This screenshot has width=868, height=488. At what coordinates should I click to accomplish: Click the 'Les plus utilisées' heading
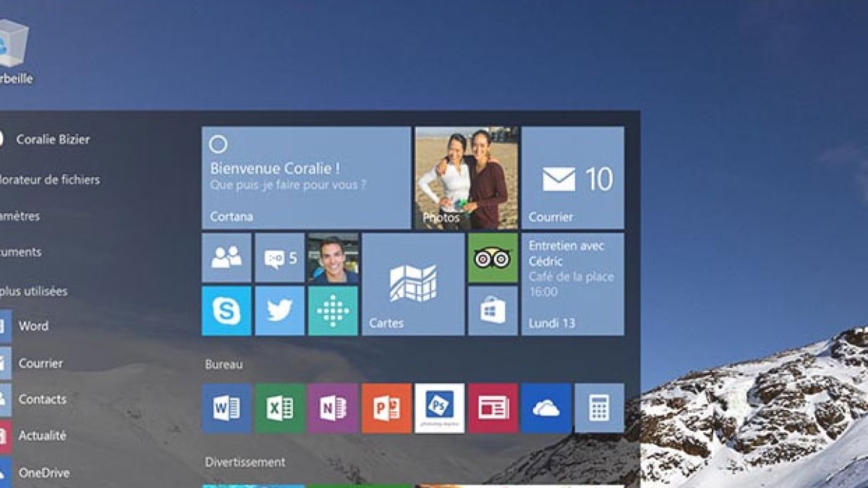[x=34, y=291]
